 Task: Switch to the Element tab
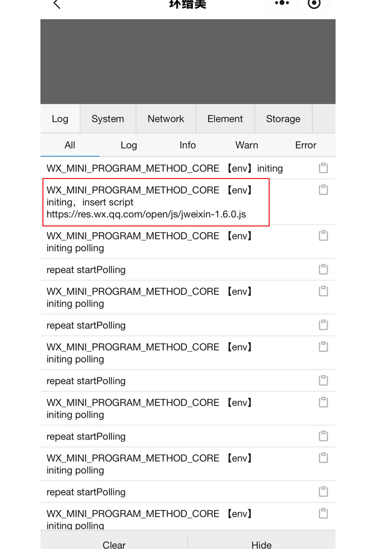[x=225, y=118]
